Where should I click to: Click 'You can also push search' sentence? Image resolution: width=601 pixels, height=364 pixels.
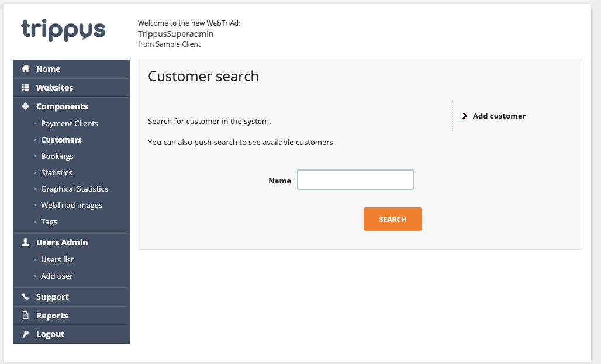(241, 142)
